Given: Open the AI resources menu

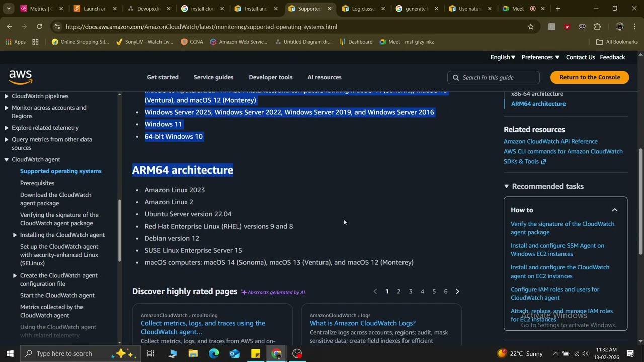Looking at the screenshot, I should click(x=325, y=77).
